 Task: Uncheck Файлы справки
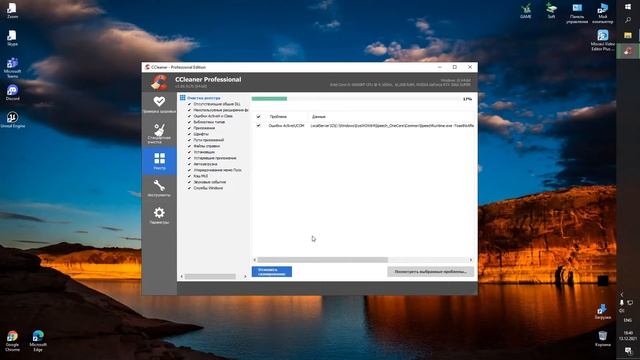(x=189, y=146)
